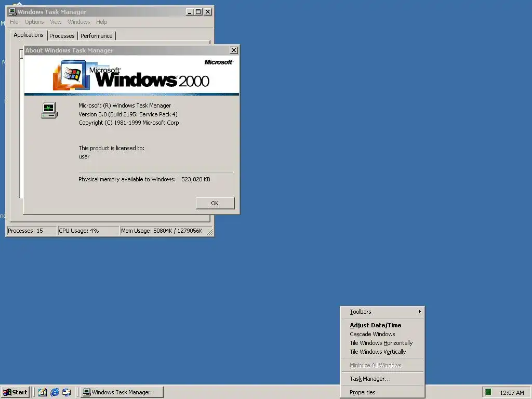This screenshot has height=399, width=532.
Task: Select Cascade Windows in context menu
Action: (383, 334)
